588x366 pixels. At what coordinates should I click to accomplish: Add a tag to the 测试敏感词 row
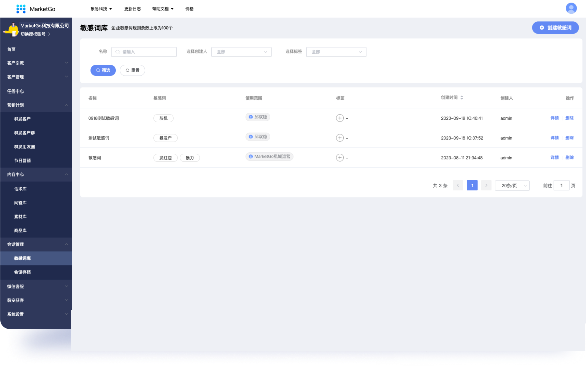coord(340,138)
